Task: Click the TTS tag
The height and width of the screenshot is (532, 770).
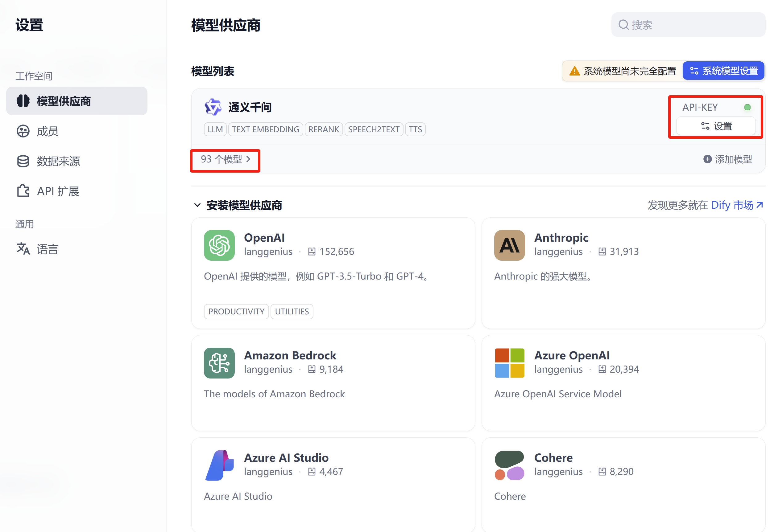Action: (415, 129)
